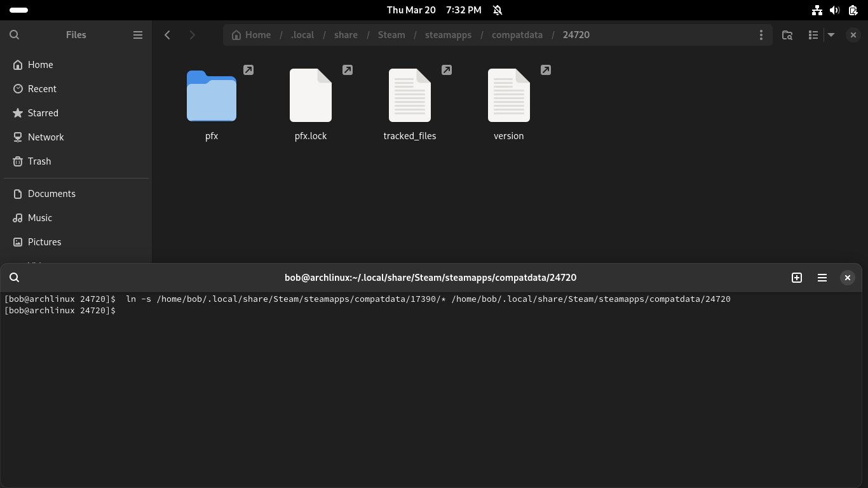Navigate to Home in the path bar

[252, 35]
